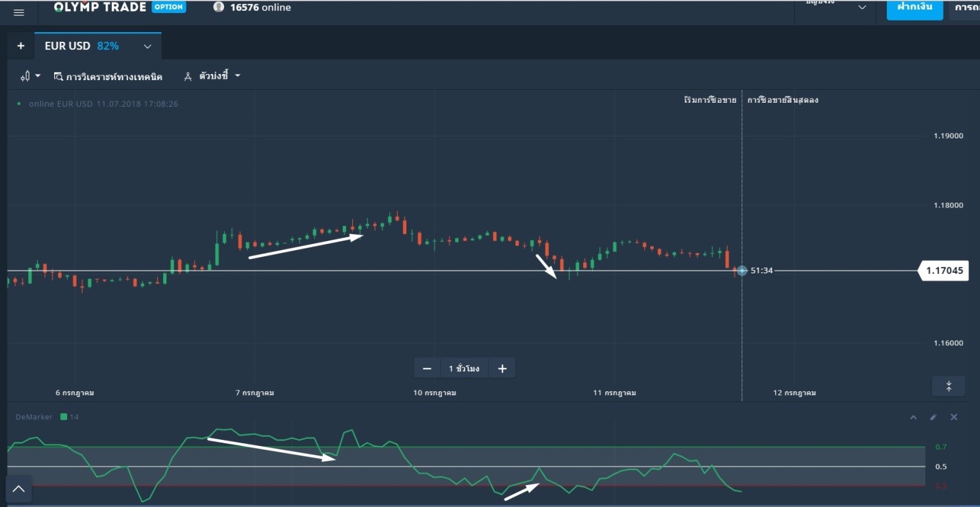
Task: Click the 16576 online counter
Action: click(260, 8)
